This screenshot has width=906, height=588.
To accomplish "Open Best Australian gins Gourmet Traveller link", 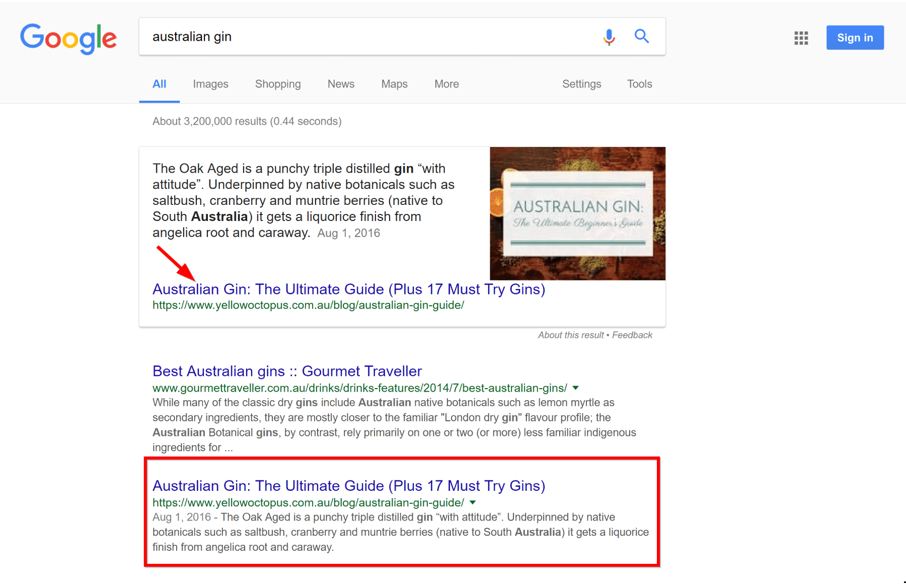I will [287, 372].
